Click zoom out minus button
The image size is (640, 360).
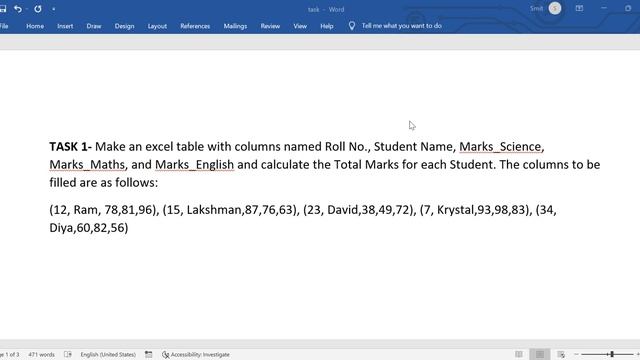pos(576,354)
